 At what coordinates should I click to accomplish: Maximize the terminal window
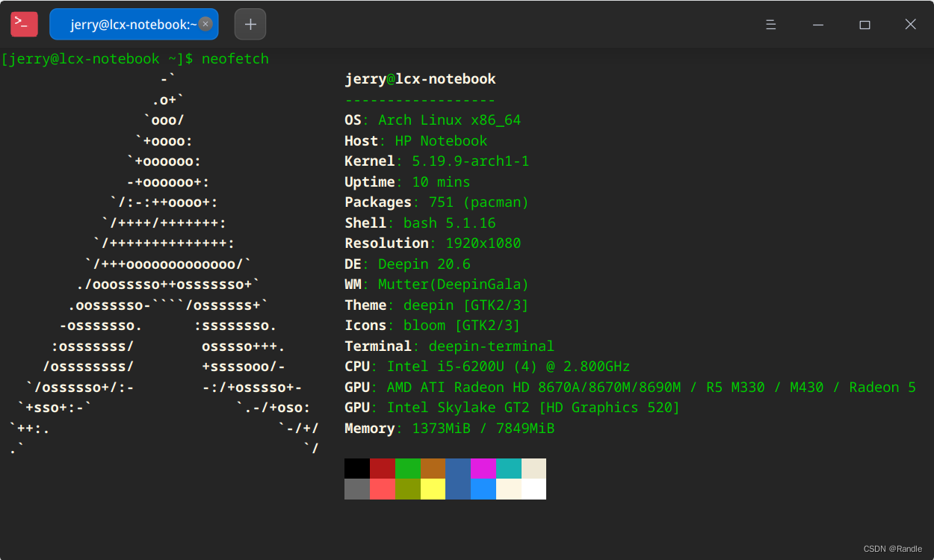pos(865,25)
